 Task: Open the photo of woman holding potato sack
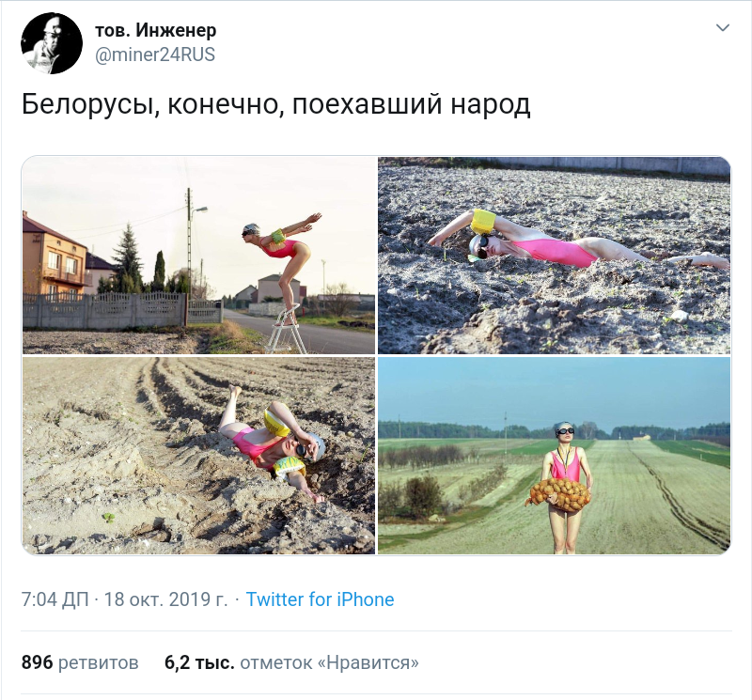554,456
